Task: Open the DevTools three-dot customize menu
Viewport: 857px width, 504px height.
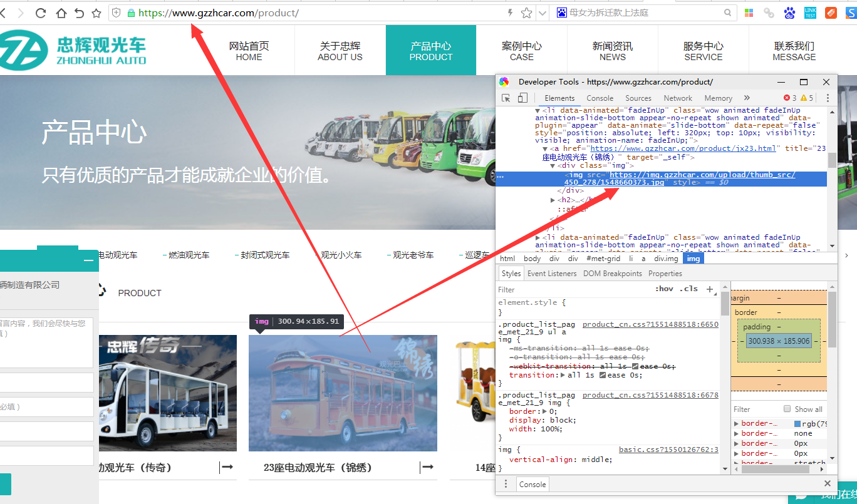Action: coord(828,98)
